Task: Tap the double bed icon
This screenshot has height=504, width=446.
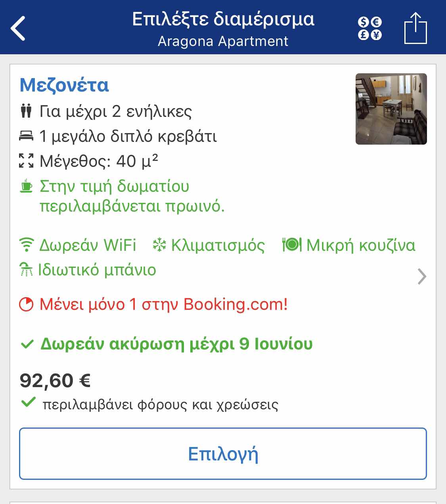Action: pos(26,136)
